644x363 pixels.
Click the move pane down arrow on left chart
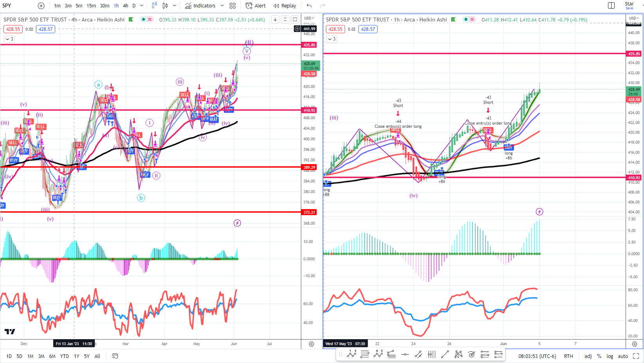click(275, 20)
